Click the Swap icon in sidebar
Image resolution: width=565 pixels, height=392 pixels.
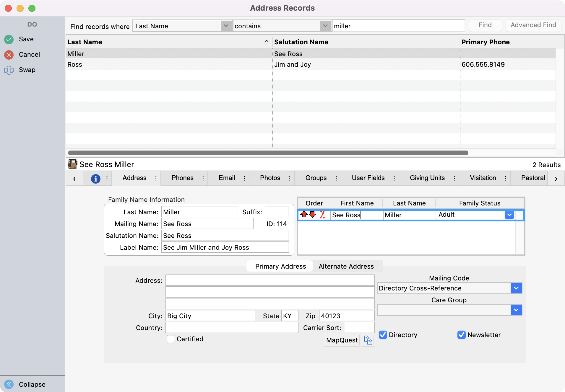coord(9,70)
